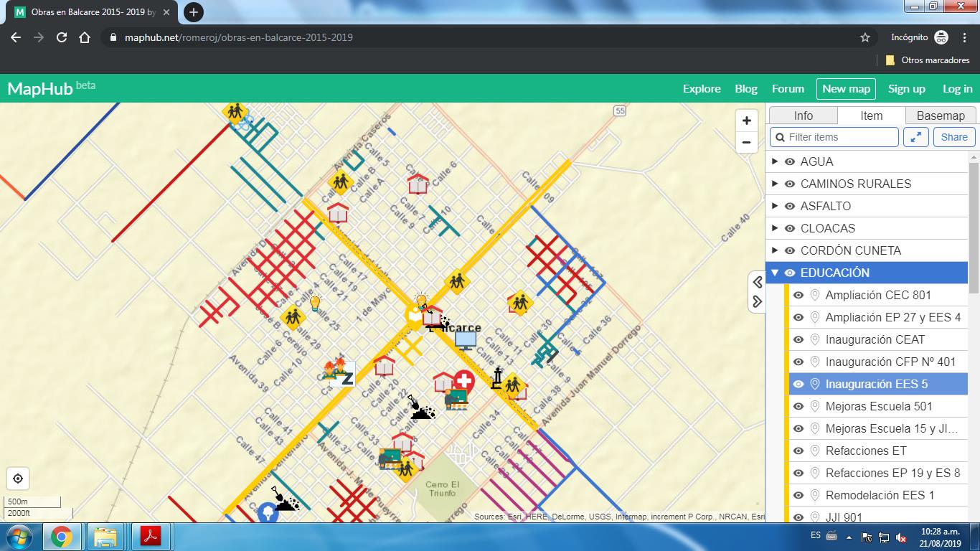Click the teacher blackboard marker below medical pin
This screenshot has width=980, height=551.
[x=456, y=399]
